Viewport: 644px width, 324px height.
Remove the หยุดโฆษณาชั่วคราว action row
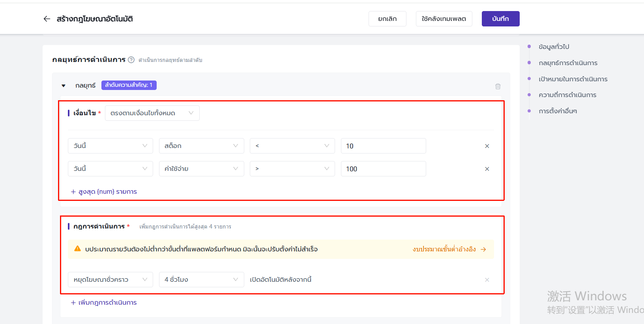pos(487,280)
